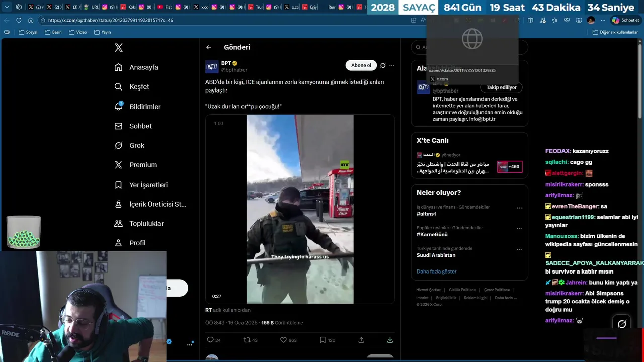The height and width of the screenshot is (362, 644).
Task: Open Diğer sık kullanılanlar folder
Action: 615,32
